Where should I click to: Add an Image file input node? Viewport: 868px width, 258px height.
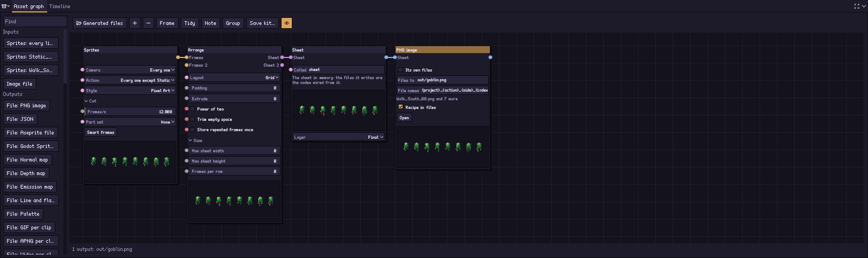pos(20,83)
